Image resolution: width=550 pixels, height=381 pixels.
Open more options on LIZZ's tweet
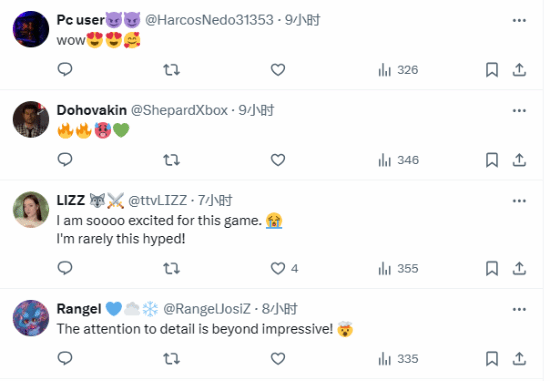point(519,201)
